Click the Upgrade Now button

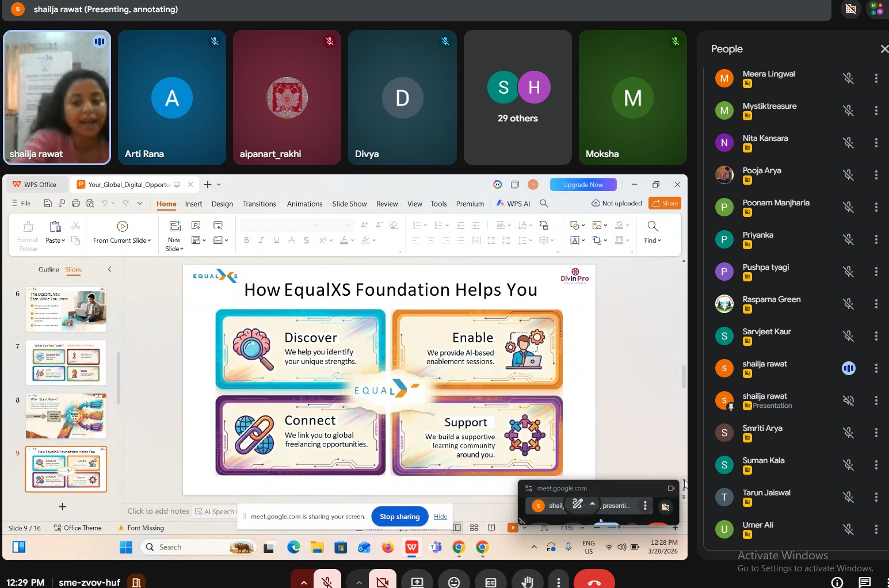click(x=583, y=185)
